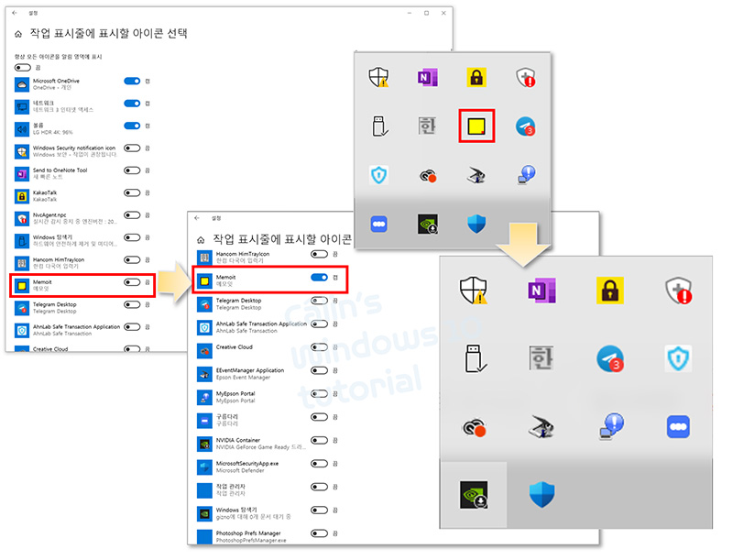This screenshot has height=560, width=733.
Task: Click 'Photoshop Prefs Manager' label
Action: [x=248, y=533]
